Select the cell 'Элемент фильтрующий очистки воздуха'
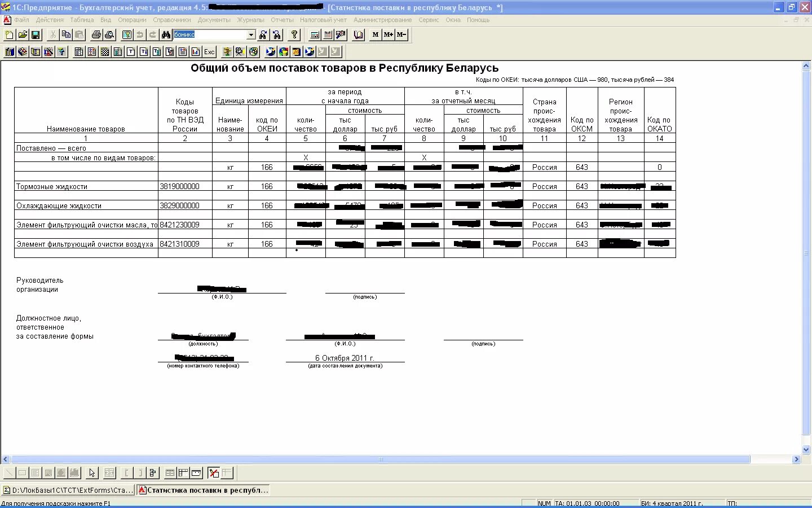This screenshot has height=508, width=812. click(x=86, y=244)
